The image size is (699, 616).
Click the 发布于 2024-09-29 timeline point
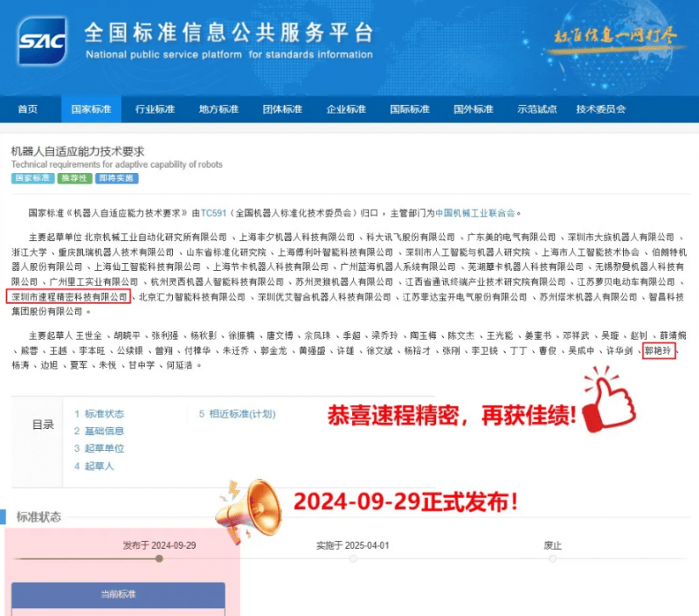tap(159, 558)
